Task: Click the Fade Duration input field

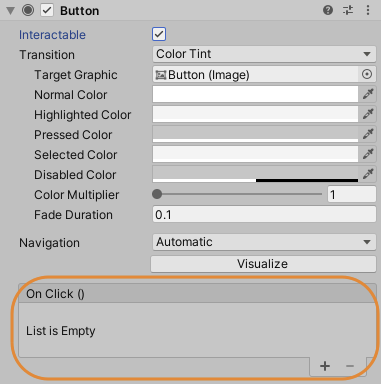Action: coord(264,214)
